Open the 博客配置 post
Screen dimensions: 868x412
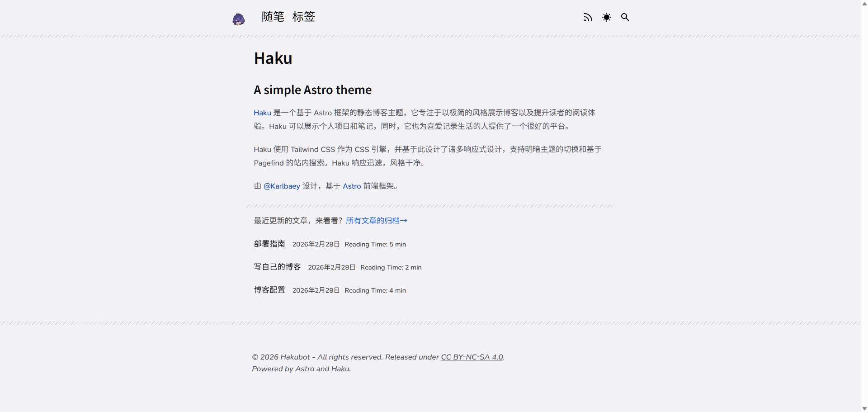(269, 290)
